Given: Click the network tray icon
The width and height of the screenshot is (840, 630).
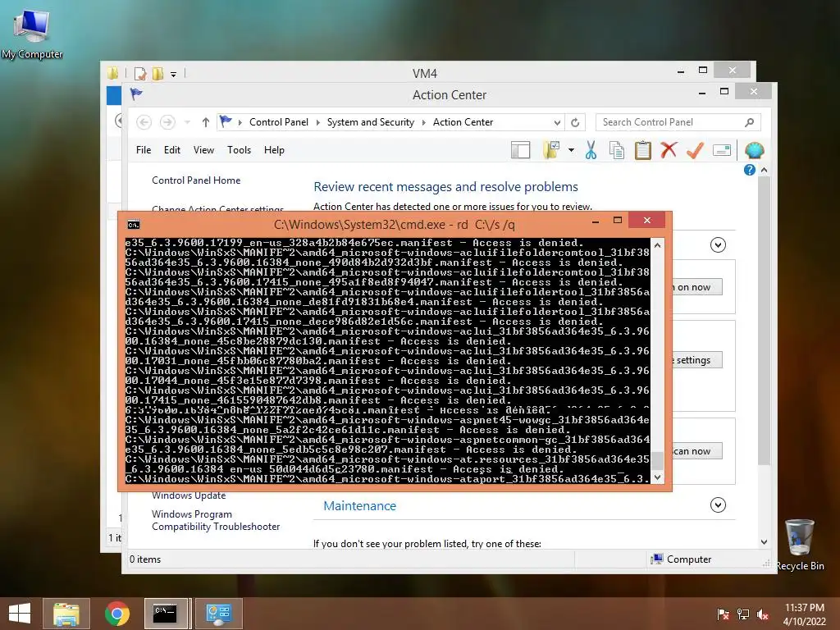Looking at the screenshot, I should [x=743, y=614].
